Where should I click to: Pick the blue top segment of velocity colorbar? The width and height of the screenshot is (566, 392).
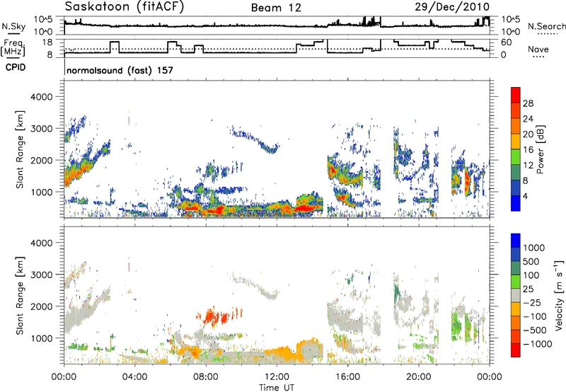click(516, 241)
